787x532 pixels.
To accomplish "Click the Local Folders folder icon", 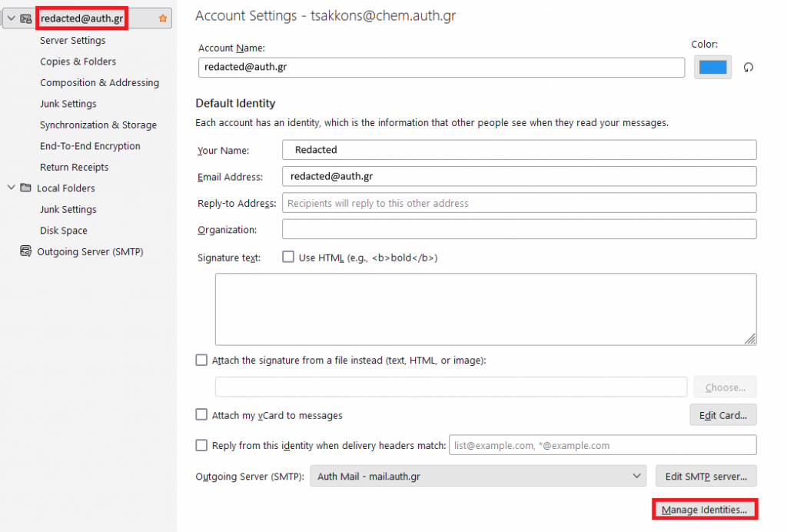I will pyautogui.click(x=25, y=188).
